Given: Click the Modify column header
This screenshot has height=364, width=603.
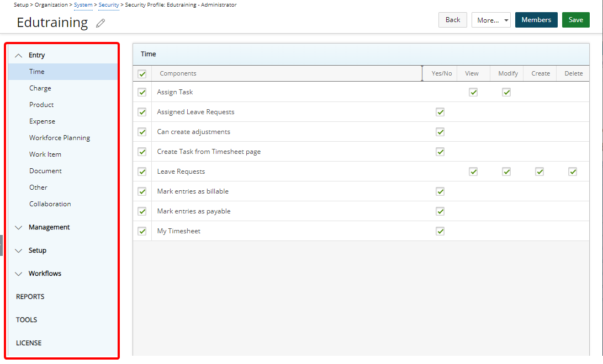Looking at the screenshot, I should click(507, 73).
